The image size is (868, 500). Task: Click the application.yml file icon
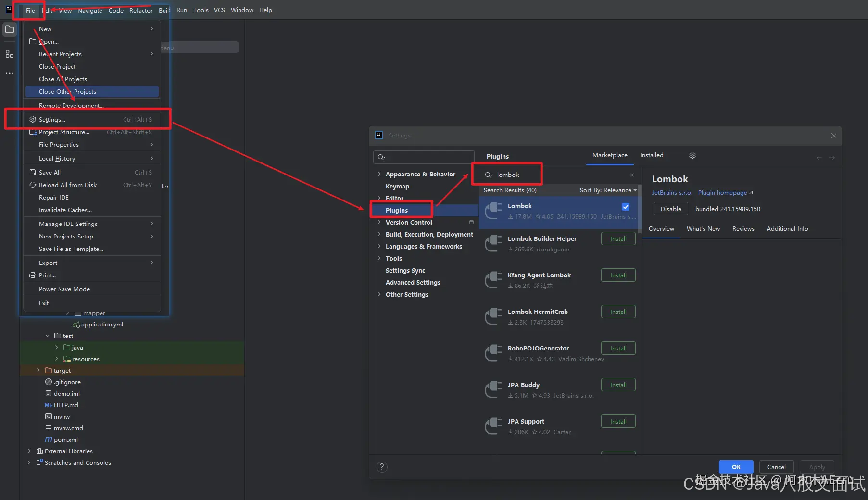(x=76, y=325)
